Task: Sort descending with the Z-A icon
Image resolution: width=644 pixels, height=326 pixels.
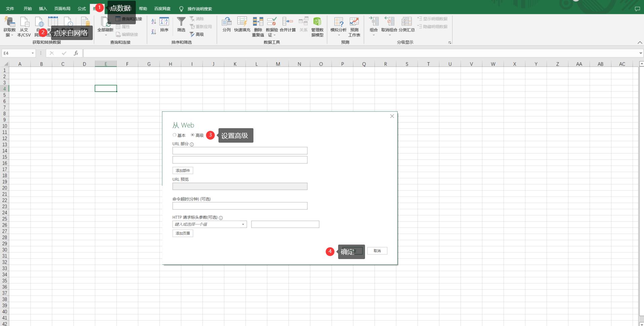Action: [x=154, y=32]
